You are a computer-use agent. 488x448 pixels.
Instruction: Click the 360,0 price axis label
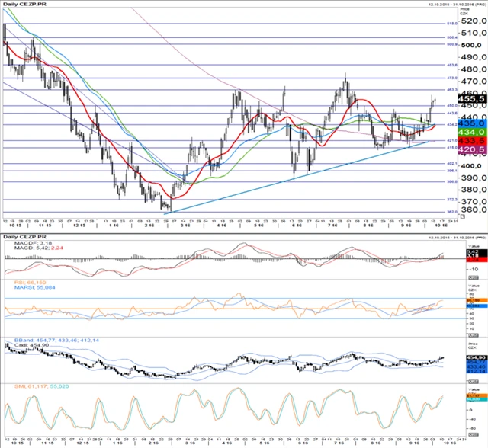473,210
